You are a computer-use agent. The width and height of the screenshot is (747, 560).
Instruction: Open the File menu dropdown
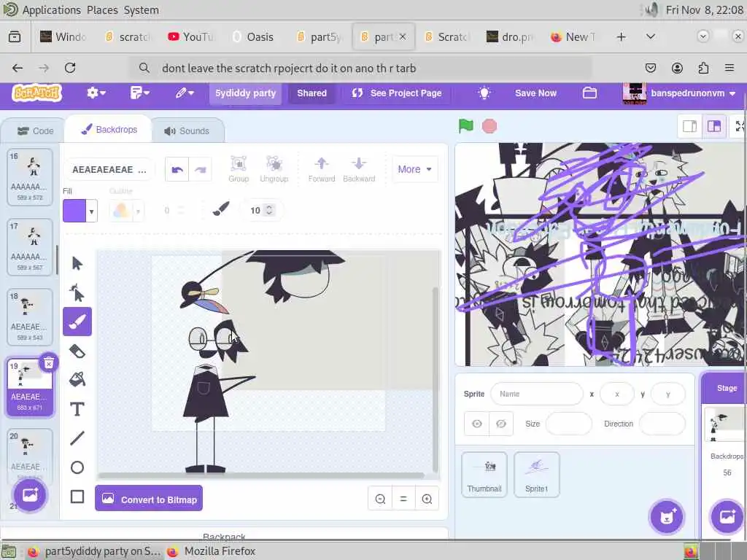139,93
